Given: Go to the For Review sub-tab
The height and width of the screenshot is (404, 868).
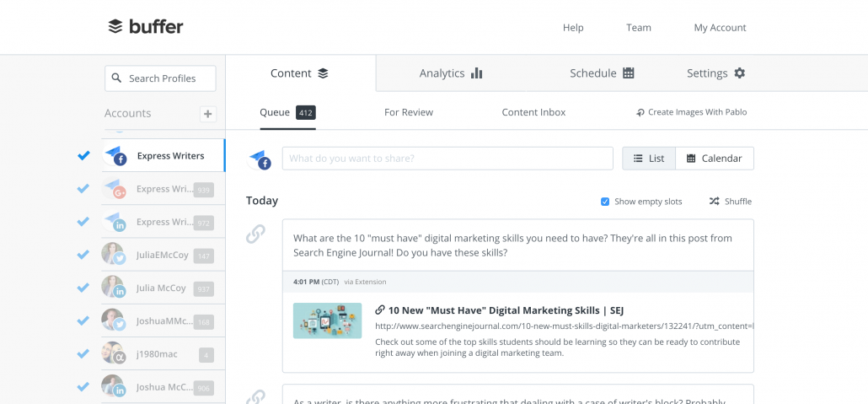Looking at the screenshot, I should click(x=409, y=112).
